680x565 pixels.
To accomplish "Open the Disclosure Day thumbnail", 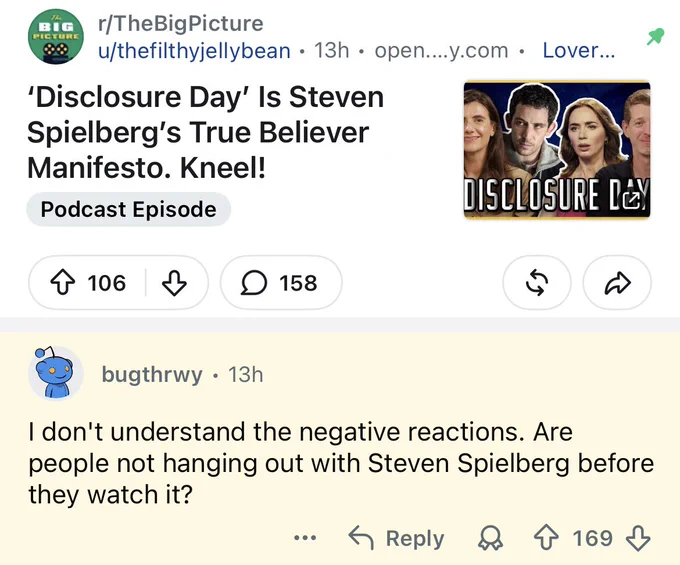I will pyautogui.click(x=557, y=150).
